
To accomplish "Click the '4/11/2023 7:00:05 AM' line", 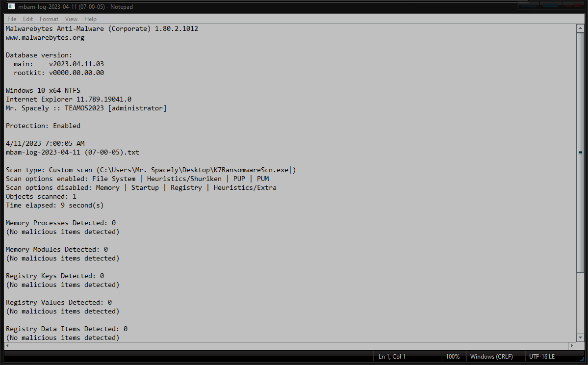I will pos(45,143).
